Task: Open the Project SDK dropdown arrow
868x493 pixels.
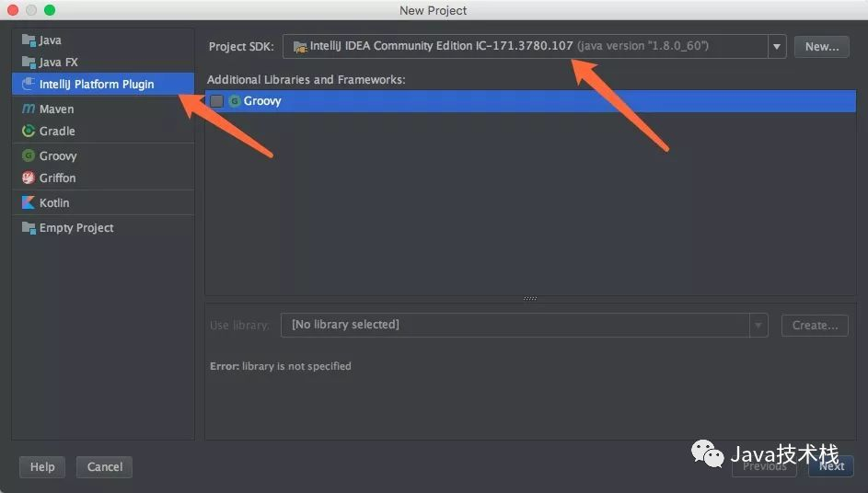Action: pos(777,47)
